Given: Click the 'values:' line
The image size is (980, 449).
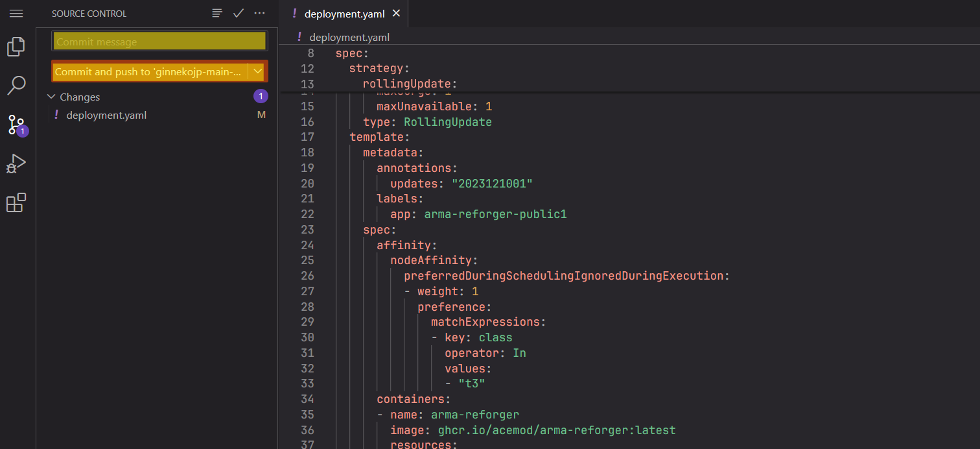Looking at the screenshot, I should coord(468,369).
